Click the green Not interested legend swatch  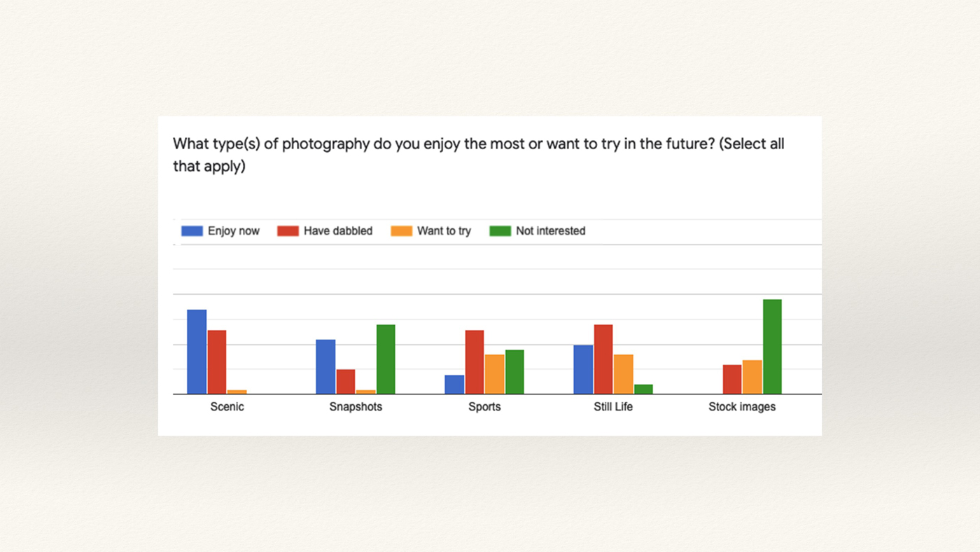500,231
